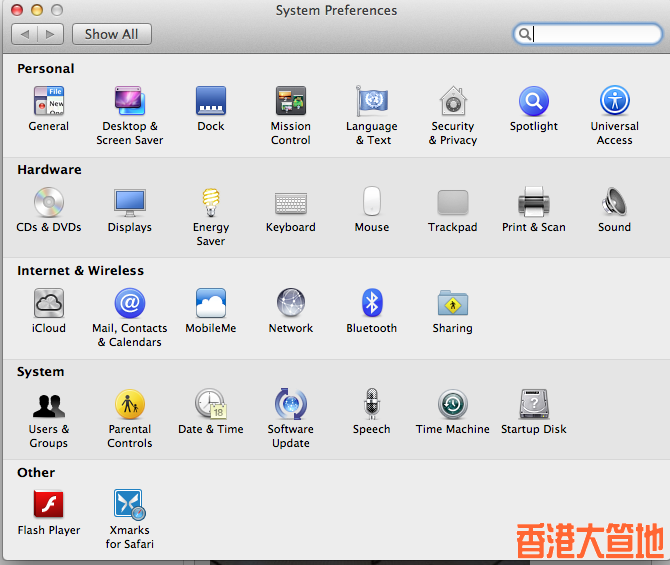The width and height of the screenshot is (670, 565).
Task: Go back with the left arrow button
Action: tap(25, 34)
